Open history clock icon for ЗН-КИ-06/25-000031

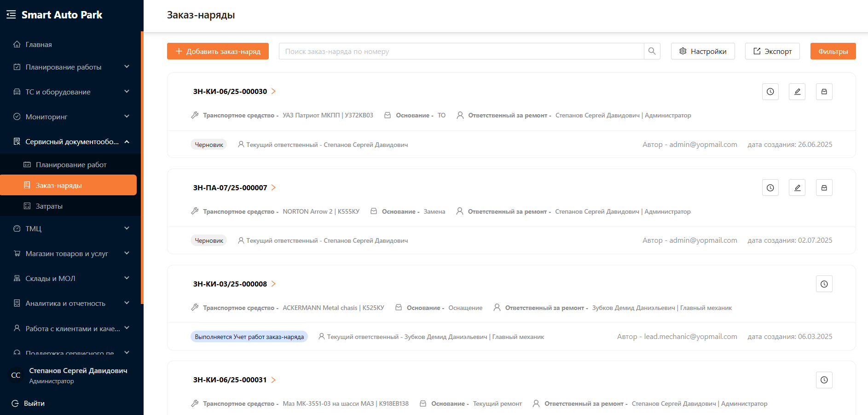824,380
